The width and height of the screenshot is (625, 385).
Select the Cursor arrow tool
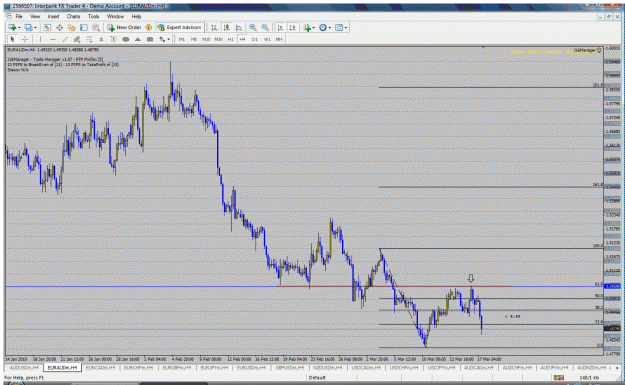click(x=12, y=39)
